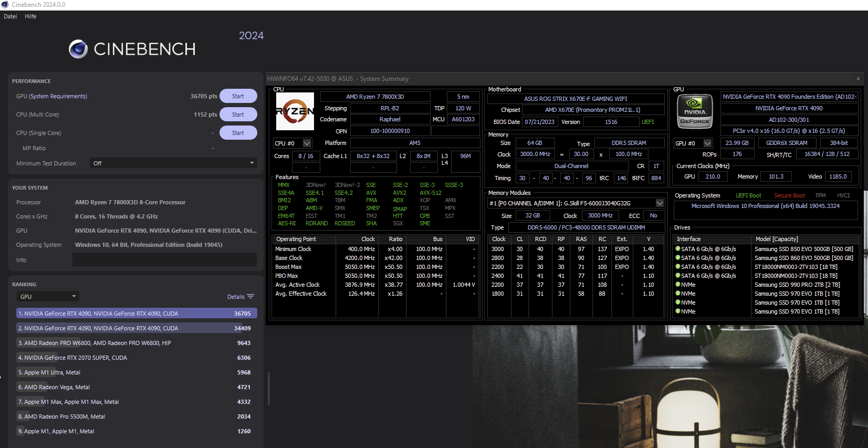Click the AVX-512 feature label

tap(431, 193)
